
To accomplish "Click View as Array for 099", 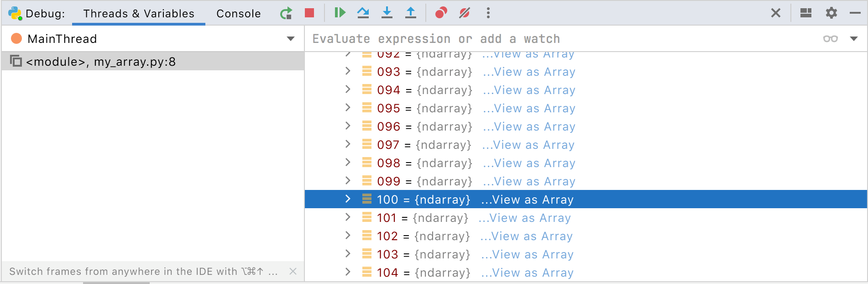I will point(529,181).
